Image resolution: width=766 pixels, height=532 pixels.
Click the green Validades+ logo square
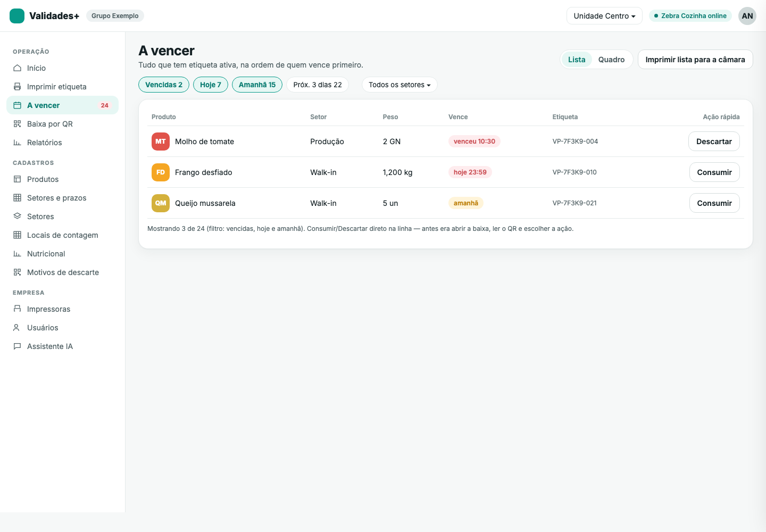pyautogui.click(x=17, y=16)
